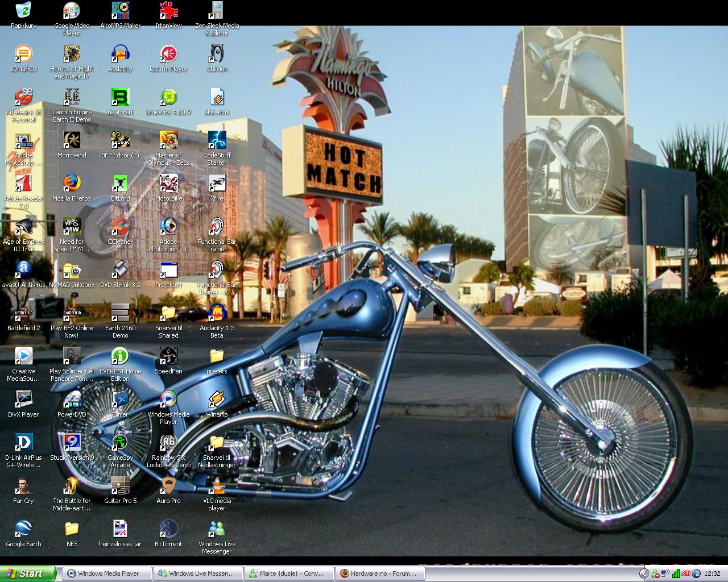The height and width of the screenshot is (582, 728).
Task: Open the Motorbike desktop icon
Action: [x=168, y=188]
